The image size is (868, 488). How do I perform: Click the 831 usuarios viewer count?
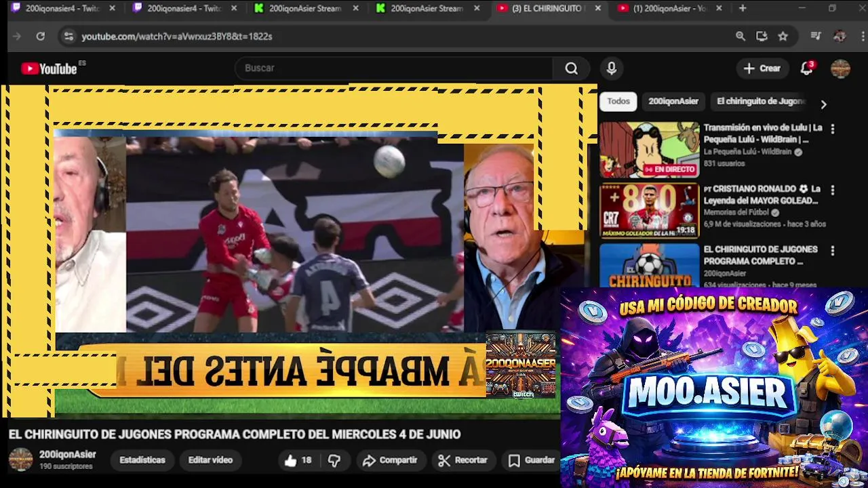pos(724,163)
